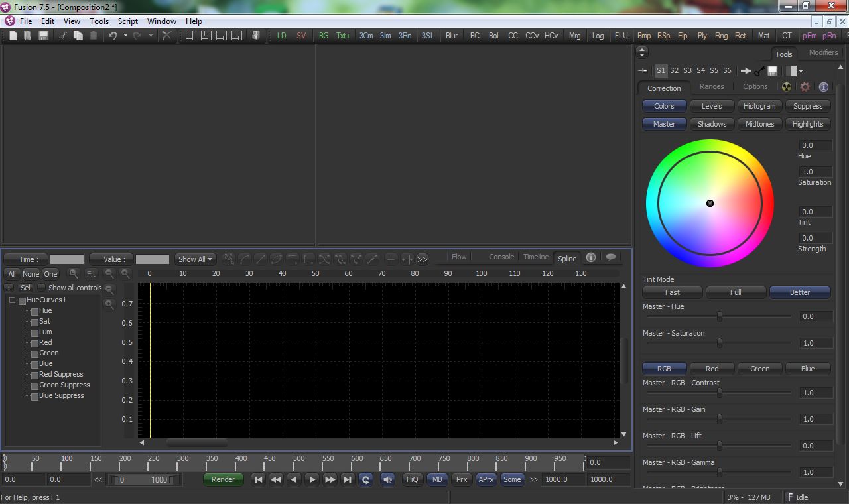Select the Green channel button
849x504 pixels.
[759, 369]
